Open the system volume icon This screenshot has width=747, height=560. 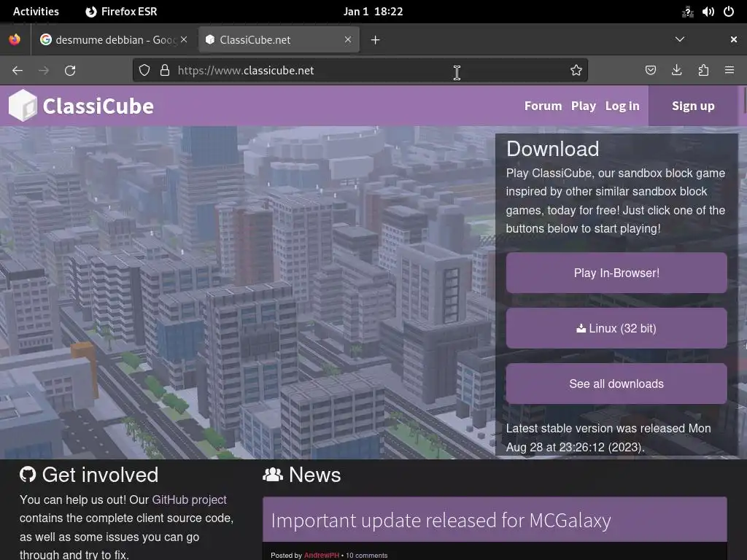click(x=708, y=12)
